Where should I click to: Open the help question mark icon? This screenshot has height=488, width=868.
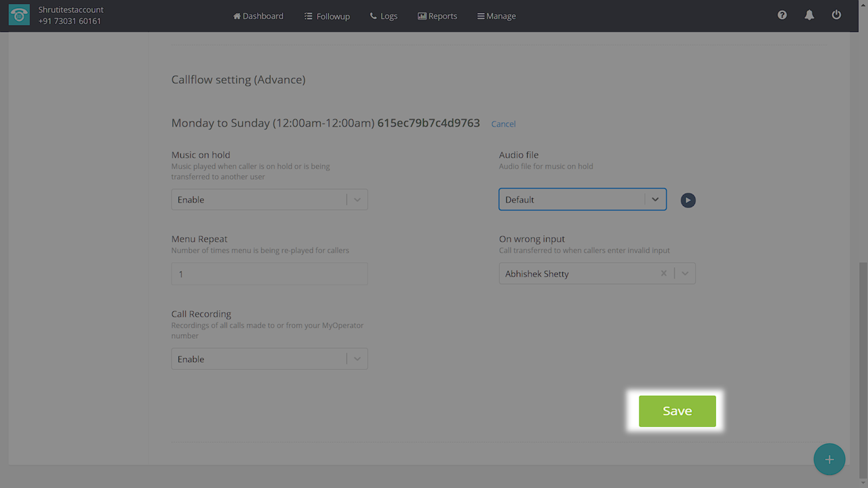point(782,15)
